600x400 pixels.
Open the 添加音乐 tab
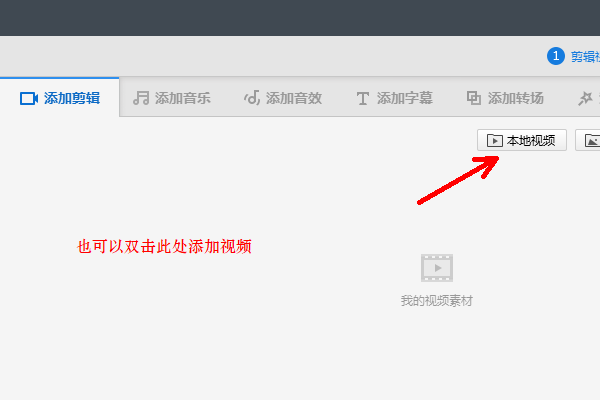coord(172,98)
